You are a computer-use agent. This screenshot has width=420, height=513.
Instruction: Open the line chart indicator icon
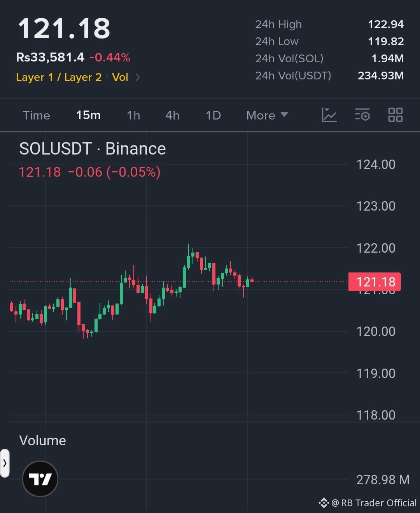329,115
